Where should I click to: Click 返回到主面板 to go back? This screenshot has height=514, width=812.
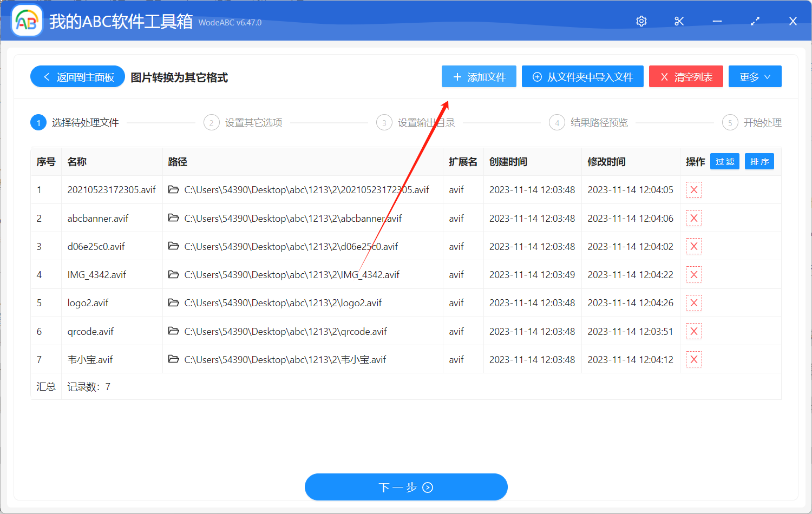(x=77, y=76)
